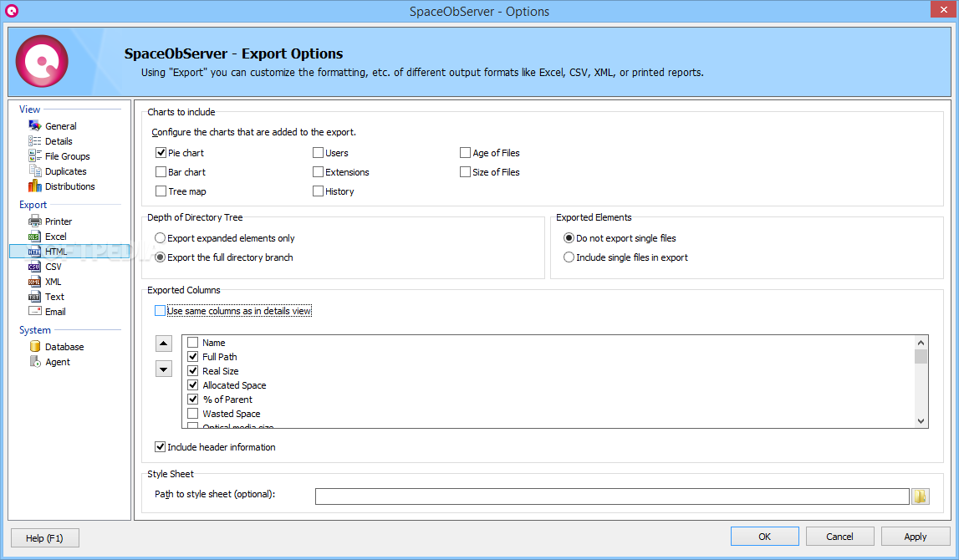Click the columns list scrollbar thumb

pyautogui.click(x=921, y=356)
